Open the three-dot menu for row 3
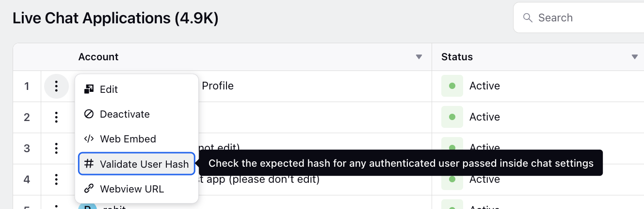Screen dimensions: 644x209 (56, 148)
